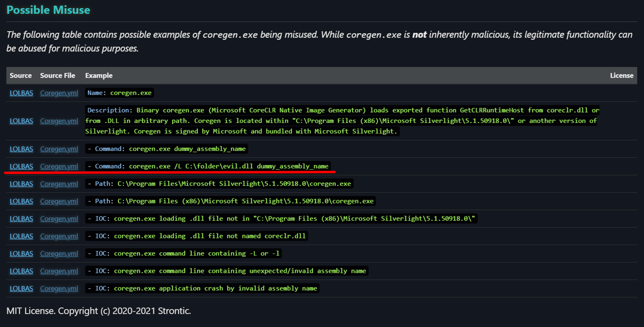644x327 pixels.
Task: Click the 'Example' column header
Action: [x=99, y=76]
